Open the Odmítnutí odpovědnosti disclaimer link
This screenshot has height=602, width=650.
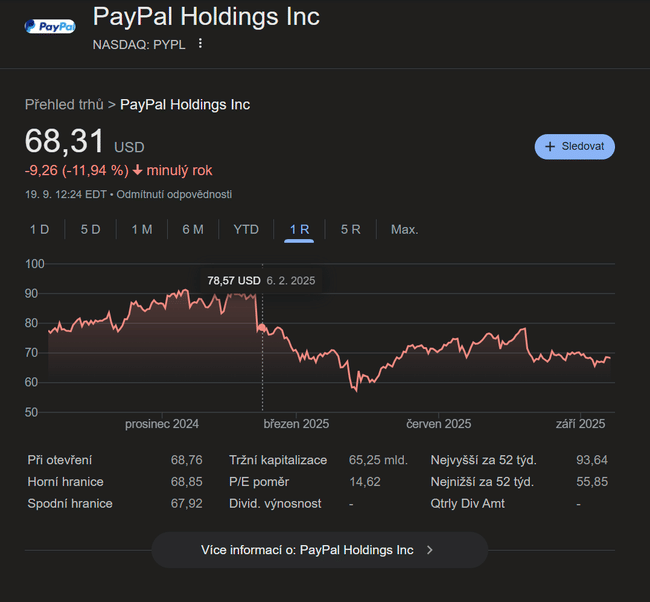[174, 194]
